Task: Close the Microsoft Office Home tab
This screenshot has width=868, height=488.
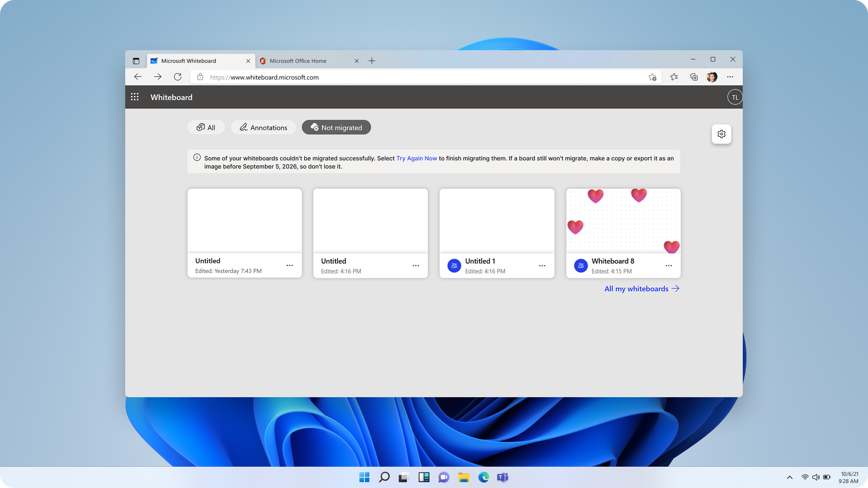Action: 357,61
